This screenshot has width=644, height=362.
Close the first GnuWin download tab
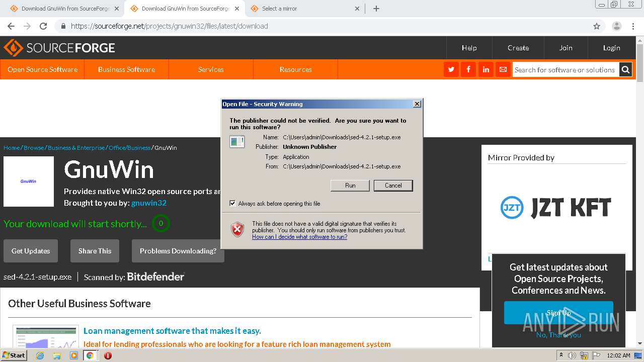[x=117, y=9]
